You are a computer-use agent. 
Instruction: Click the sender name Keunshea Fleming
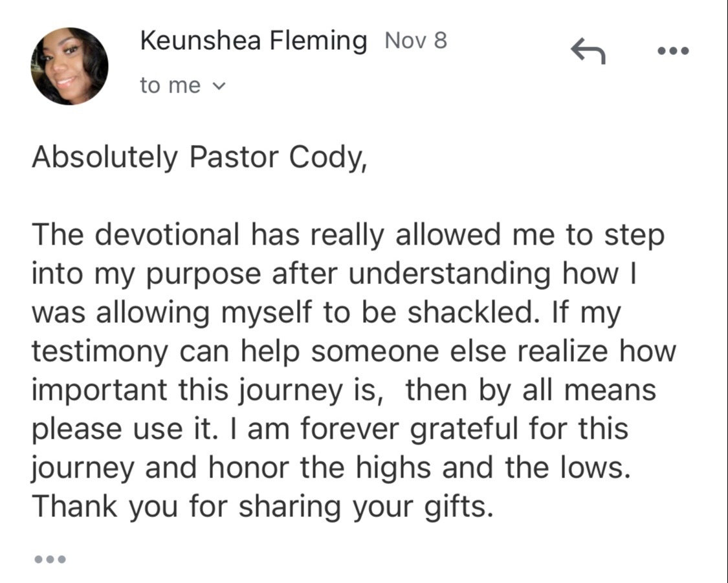point(253,42)
